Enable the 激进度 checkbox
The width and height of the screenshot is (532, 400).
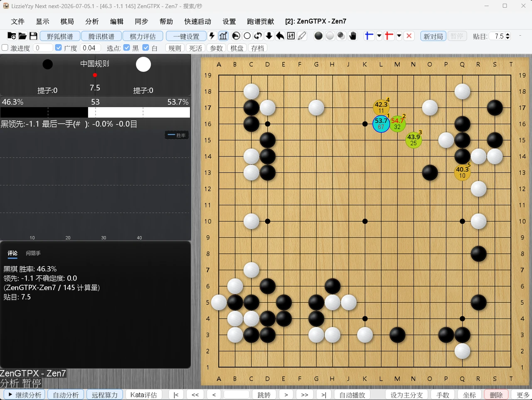tap(5, 48)
